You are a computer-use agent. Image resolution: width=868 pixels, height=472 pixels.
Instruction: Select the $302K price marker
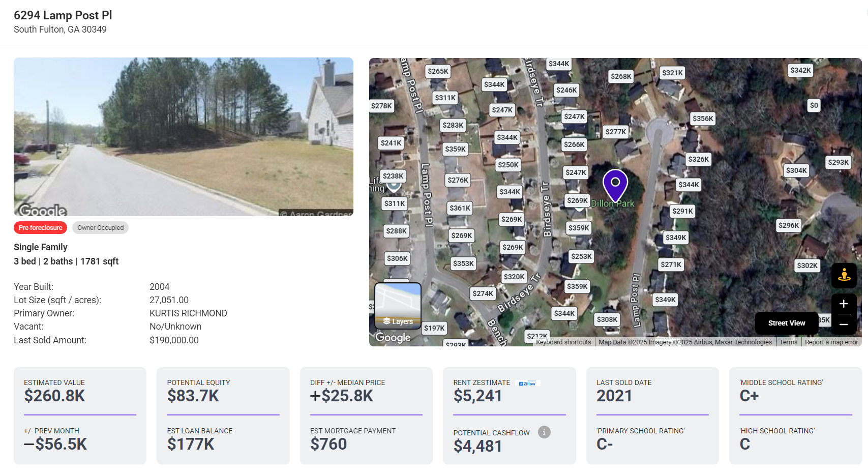click(x=807, y=265)
